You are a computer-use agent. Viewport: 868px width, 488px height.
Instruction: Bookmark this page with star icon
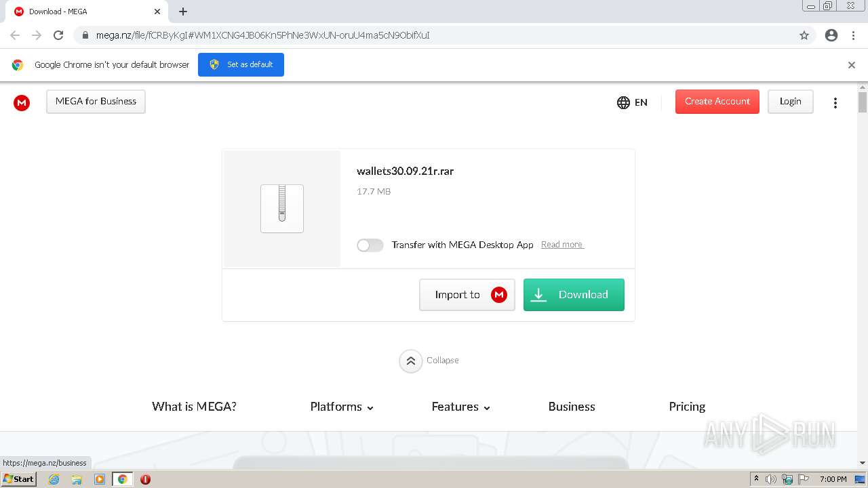click(x=804, y=35)
